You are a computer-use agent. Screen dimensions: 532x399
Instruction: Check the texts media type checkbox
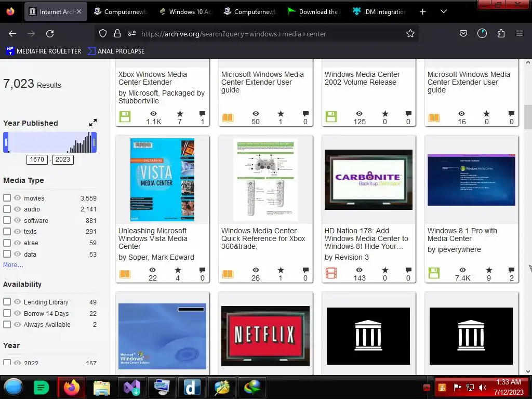pos(7,231)
